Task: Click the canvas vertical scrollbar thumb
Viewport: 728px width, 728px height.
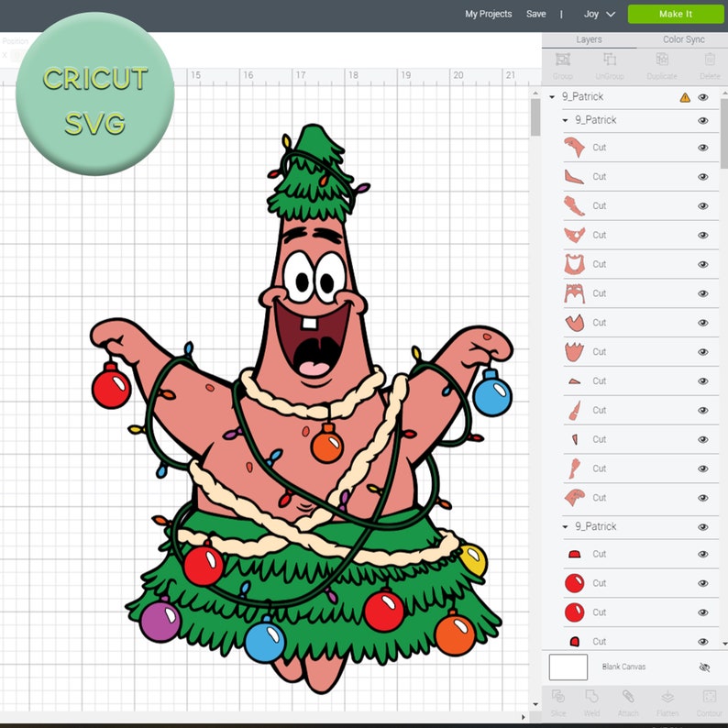Action: (x=535, y=117)
